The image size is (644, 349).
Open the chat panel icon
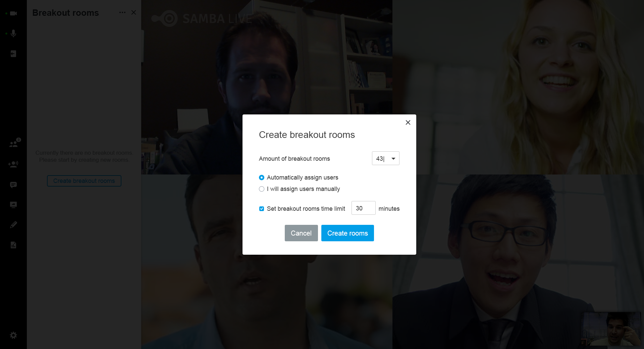point(13,185)
